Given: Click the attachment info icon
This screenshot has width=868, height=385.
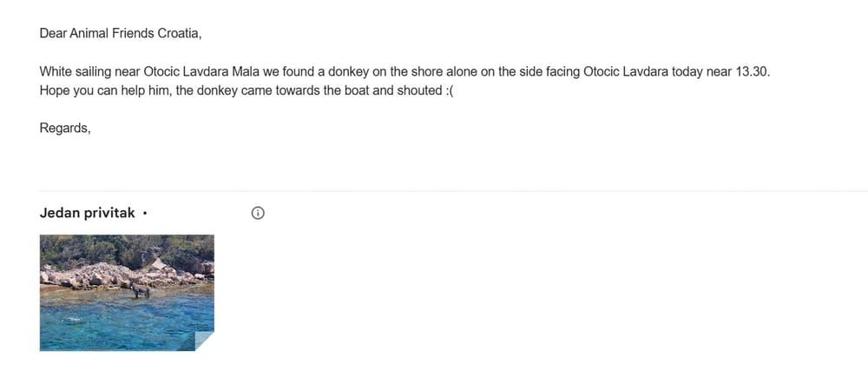Looking at the screenshot, I should pos(257,213).
